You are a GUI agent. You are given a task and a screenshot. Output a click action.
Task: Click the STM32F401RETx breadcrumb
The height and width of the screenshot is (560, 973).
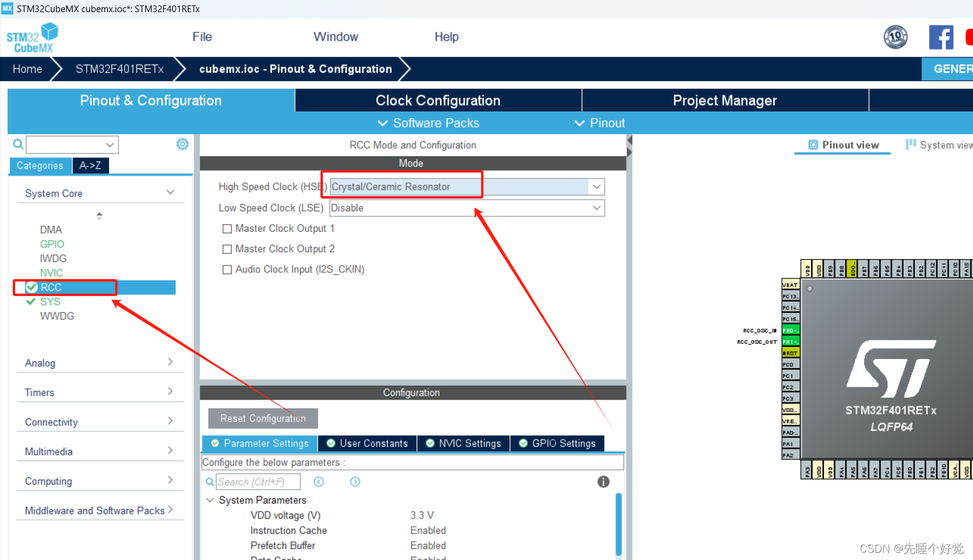coord(119,69)
